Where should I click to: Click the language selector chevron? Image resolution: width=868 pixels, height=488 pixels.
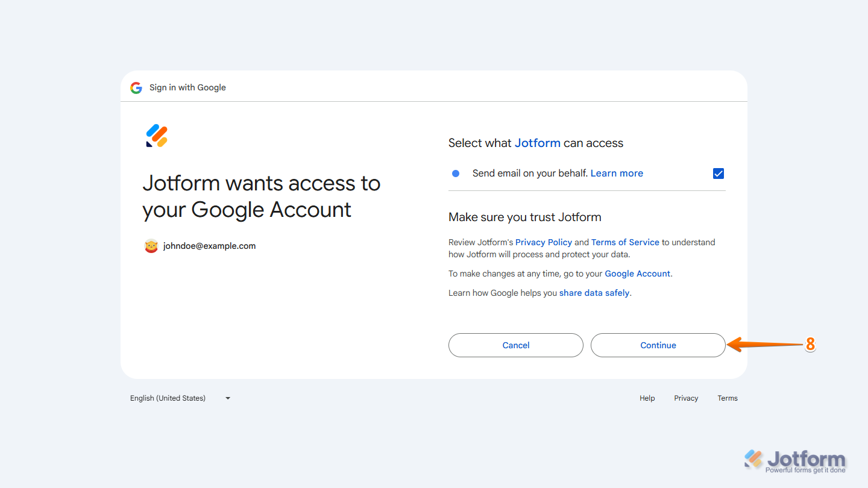click(x=227, y=398)
